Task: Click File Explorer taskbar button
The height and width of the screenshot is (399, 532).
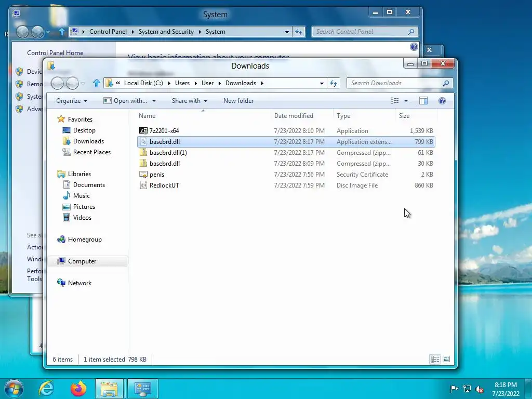Action: (x=109, y=389)
